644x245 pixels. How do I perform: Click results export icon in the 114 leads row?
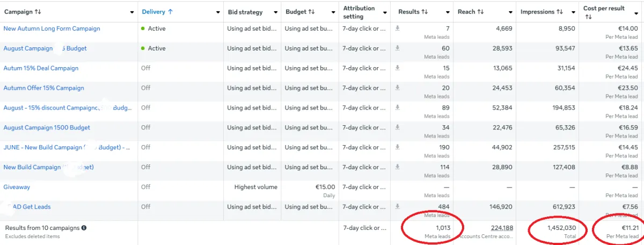(398, 167)
